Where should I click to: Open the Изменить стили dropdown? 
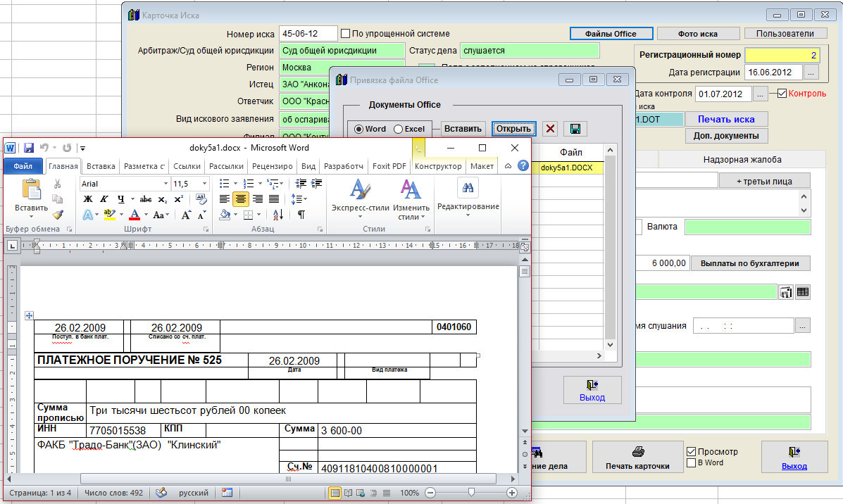411,212
